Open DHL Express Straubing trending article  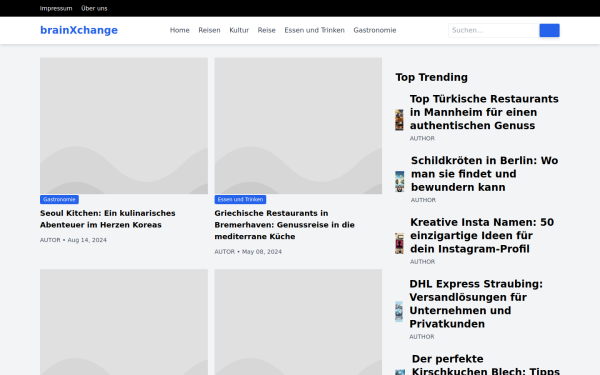(476, 304)
